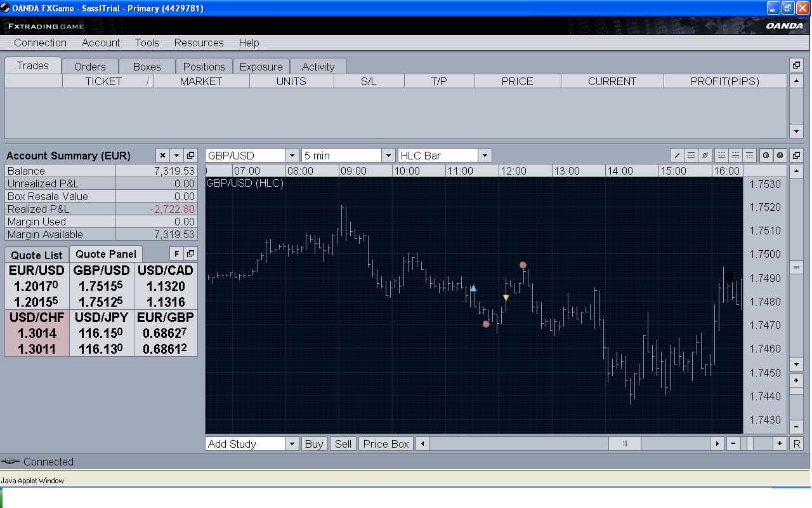The width and height of the screenshot is (812, 508).
Task: Click the Sell button
Action: pyautogui.click(x=343, y=444)
